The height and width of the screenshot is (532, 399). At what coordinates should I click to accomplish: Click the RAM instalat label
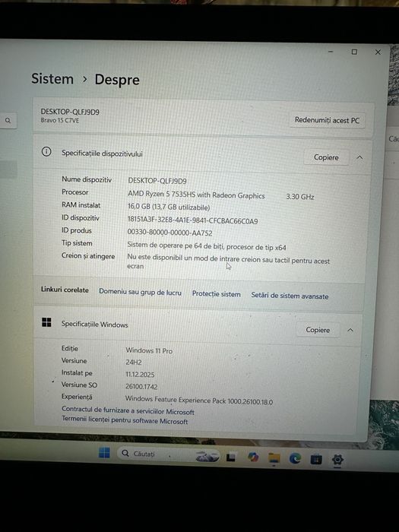[x=81, y=205]
